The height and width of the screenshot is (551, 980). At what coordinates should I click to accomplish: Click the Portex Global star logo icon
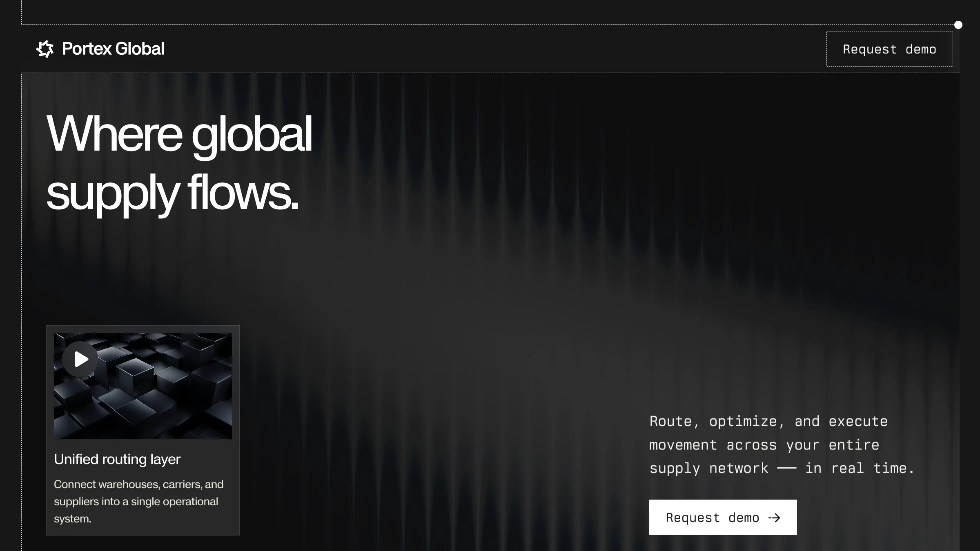[x=45, y=49]
